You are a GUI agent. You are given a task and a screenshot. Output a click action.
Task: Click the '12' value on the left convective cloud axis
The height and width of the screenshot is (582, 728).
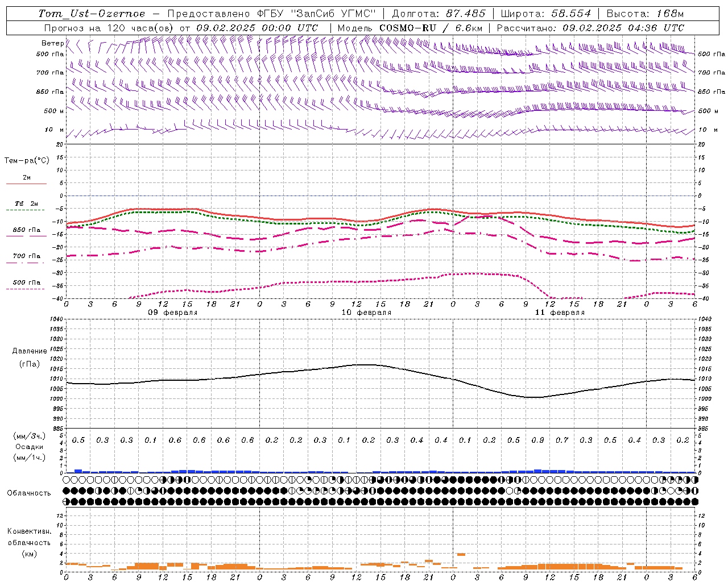click(60, 516)
